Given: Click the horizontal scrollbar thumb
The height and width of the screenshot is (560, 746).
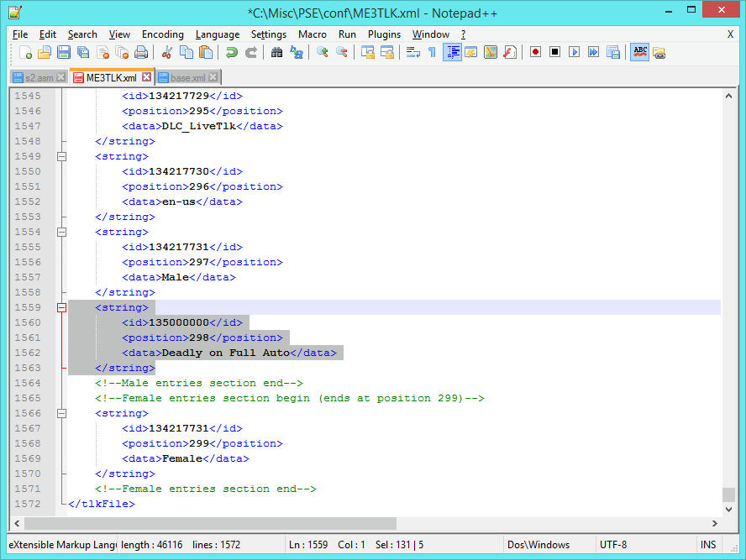Looking at the screenshot, I should [x=210, y=523].
